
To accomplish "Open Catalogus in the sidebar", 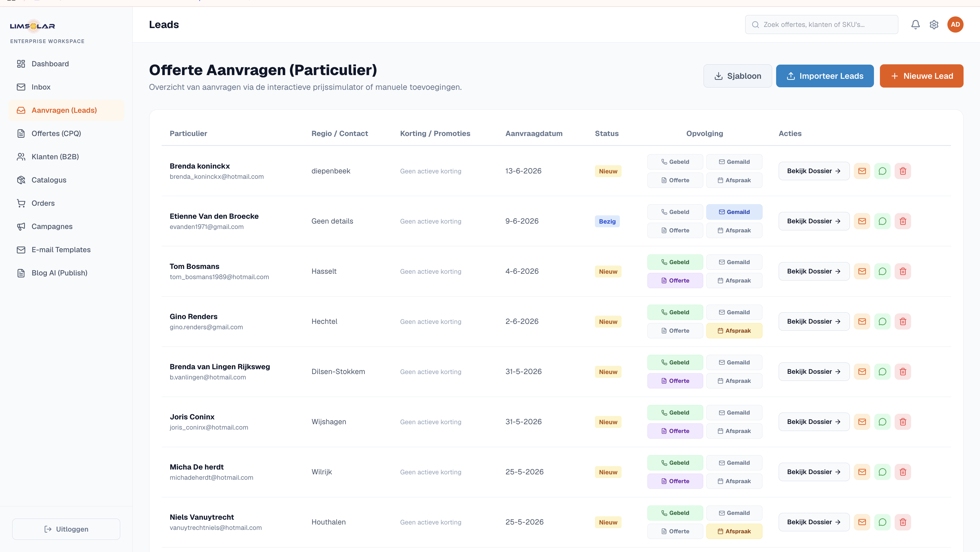I will (66, 180).
